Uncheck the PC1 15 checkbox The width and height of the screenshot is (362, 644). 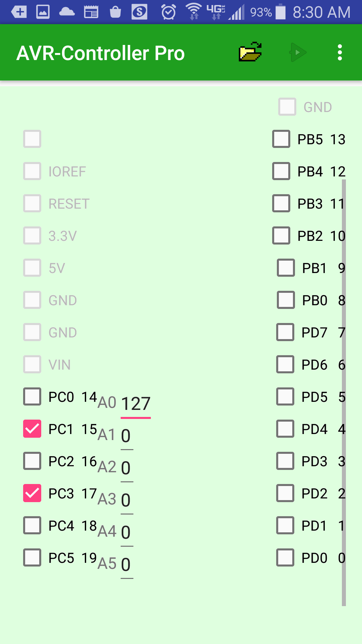[32, 429]
